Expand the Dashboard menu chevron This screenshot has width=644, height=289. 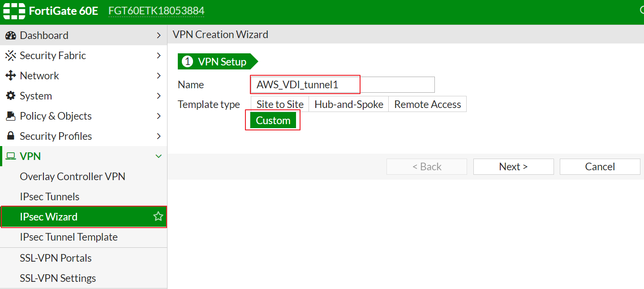(x=159, y=35)
